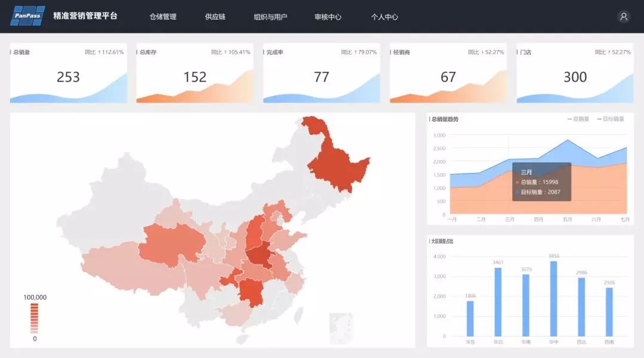Select the 总销量 card showing 253
The image size is (644, 358).
[69, 73]
